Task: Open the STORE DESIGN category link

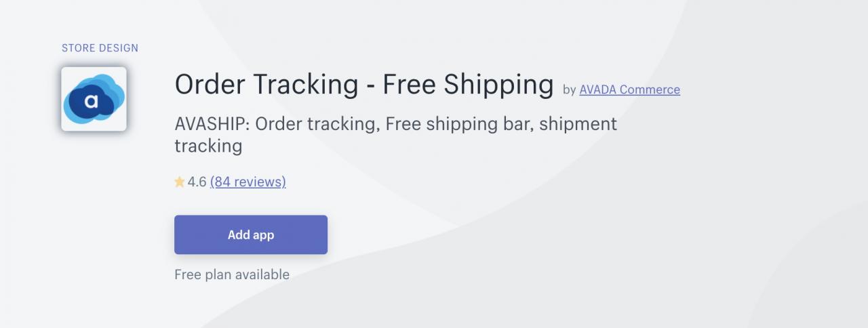Action: point(100,48)
